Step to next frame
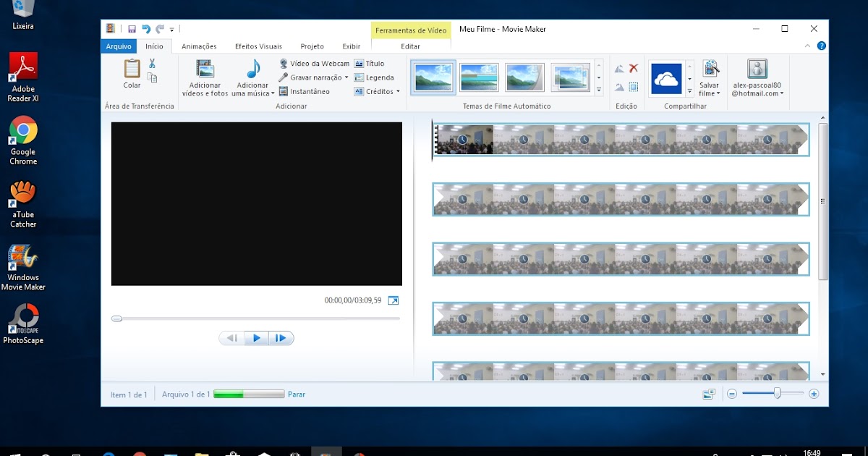Screen dimensions: 868x456 (281, 338)
